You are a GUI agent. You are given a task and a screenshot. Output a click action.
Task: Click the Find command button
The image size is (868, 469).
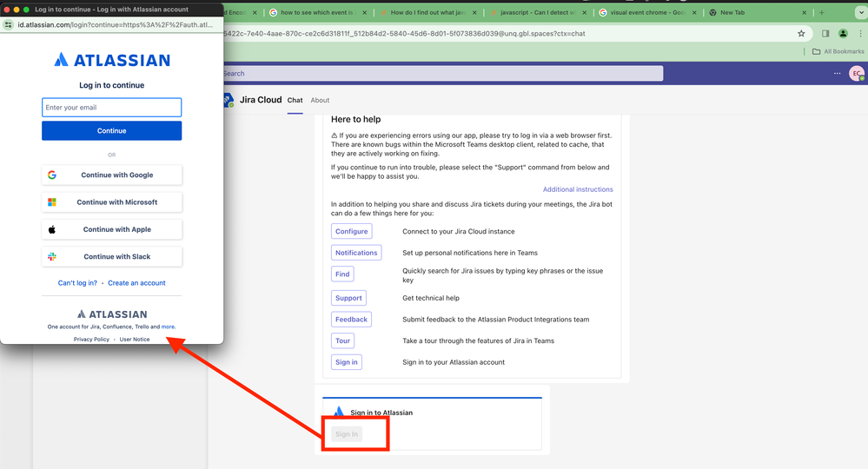(x=342, y=274)
